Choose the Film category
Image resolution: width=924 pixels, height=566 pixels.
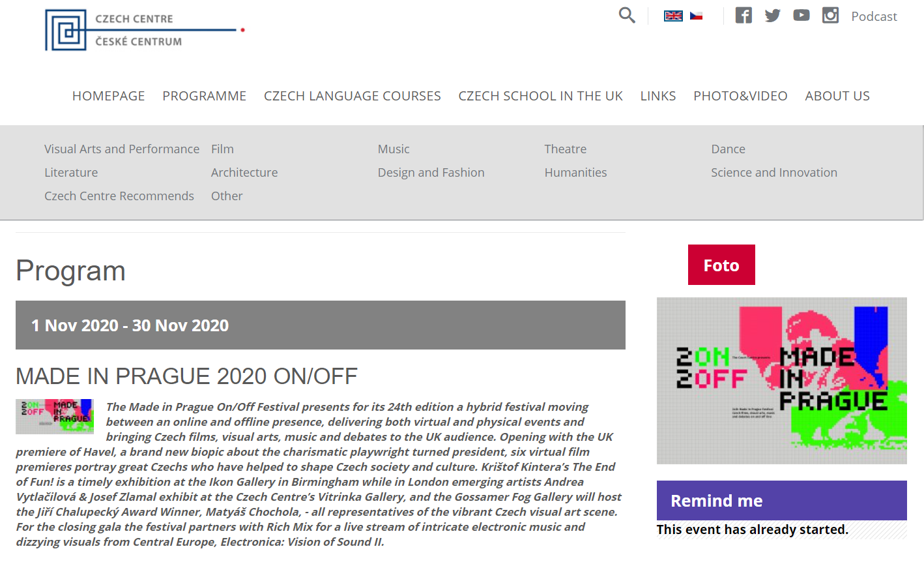tap(222, 149)
